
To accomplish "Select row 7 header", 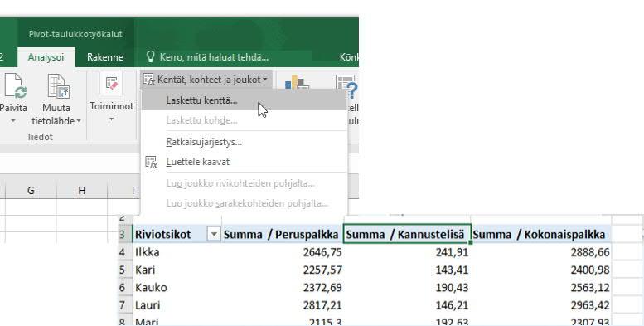I will pos(125,305).
